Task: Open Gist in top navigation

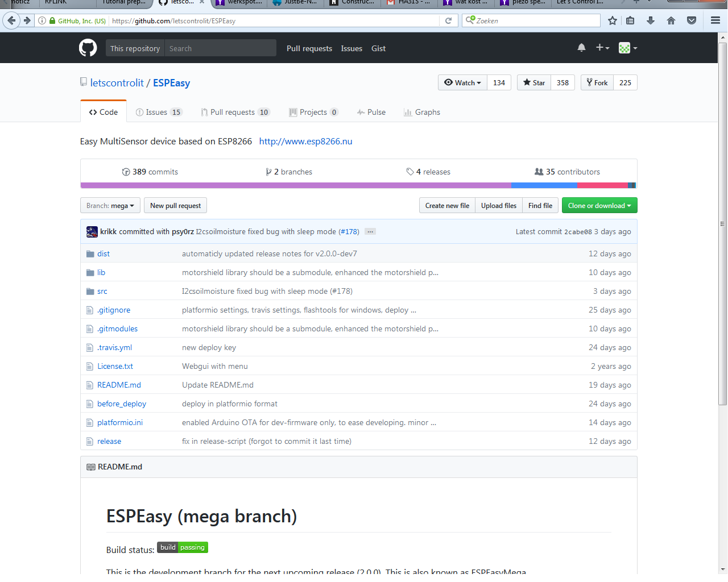Action: coord(378,48)
